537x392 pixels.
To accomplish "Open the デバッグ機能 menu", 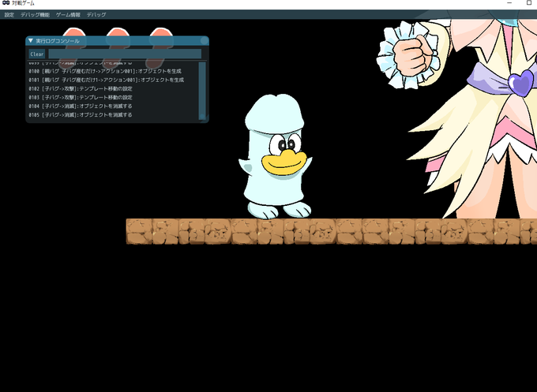I will (35, 15).
